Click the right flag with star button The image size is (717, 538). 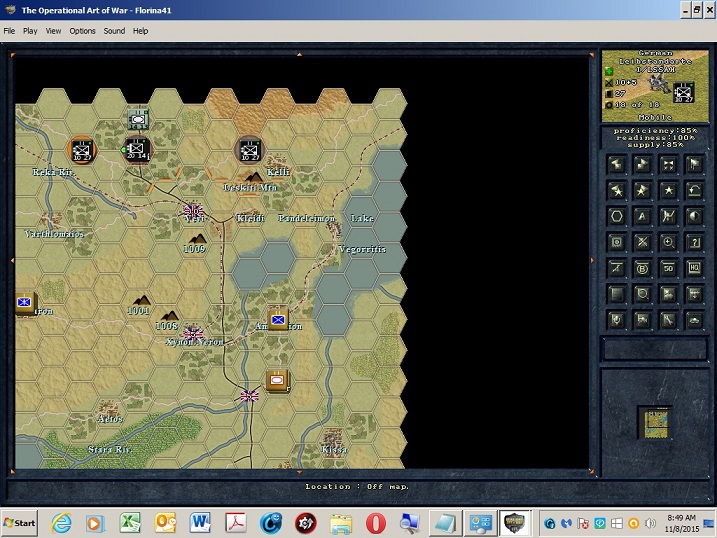642,190
